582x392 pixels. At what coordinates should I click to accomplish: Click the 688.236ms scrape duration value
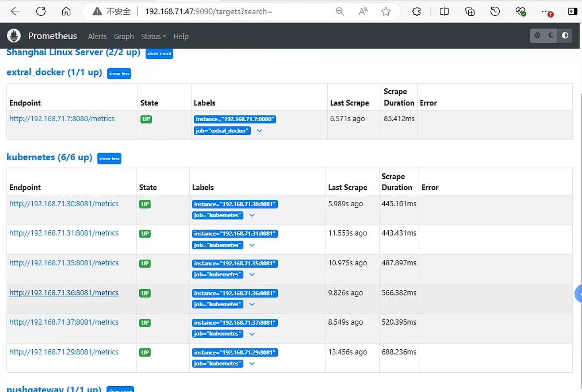pos(399,352)
